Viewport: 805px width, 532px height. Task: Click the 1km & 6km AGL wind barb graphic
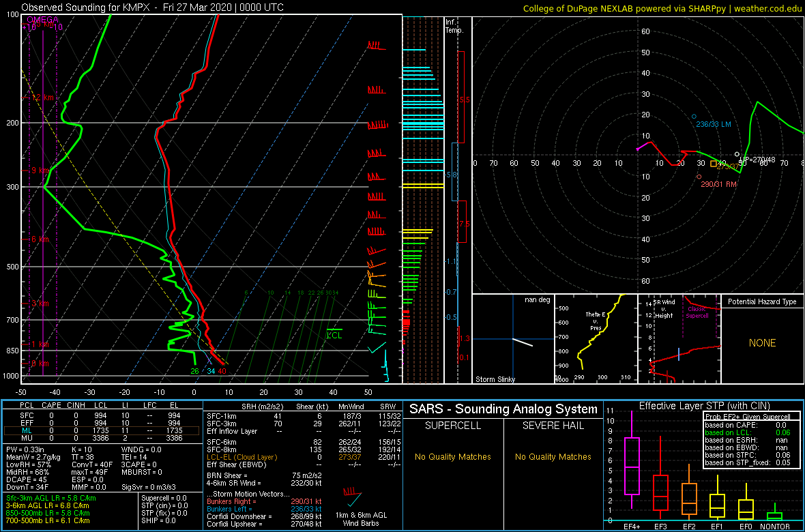tap(353, 497)
